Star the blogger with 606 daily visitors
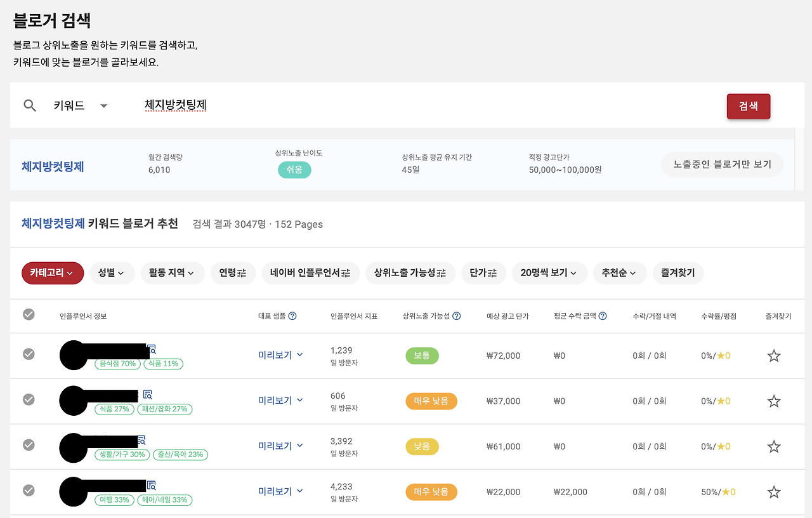This screenshot has width=812, height=518. coord(774,401)
